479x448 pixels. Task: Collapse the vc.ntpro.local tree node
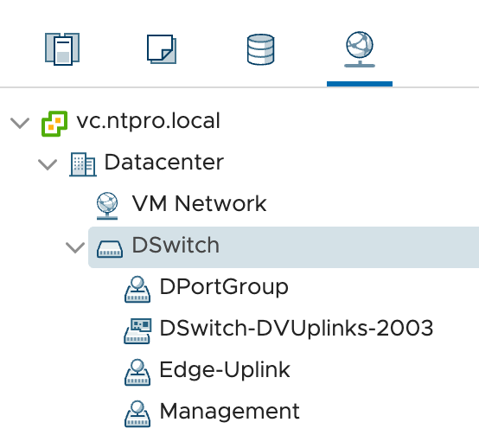(20, 123)
